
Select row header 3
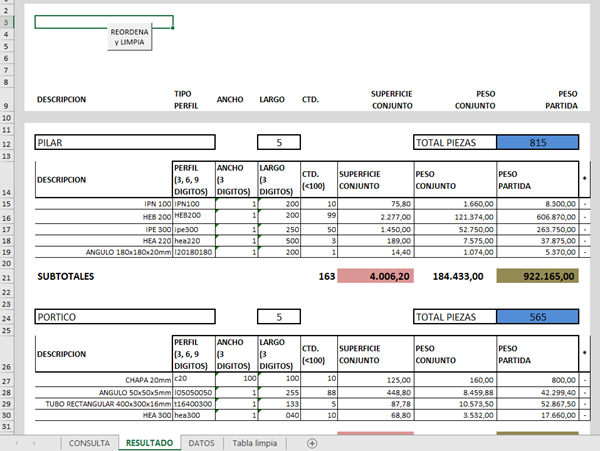[7, 22]
